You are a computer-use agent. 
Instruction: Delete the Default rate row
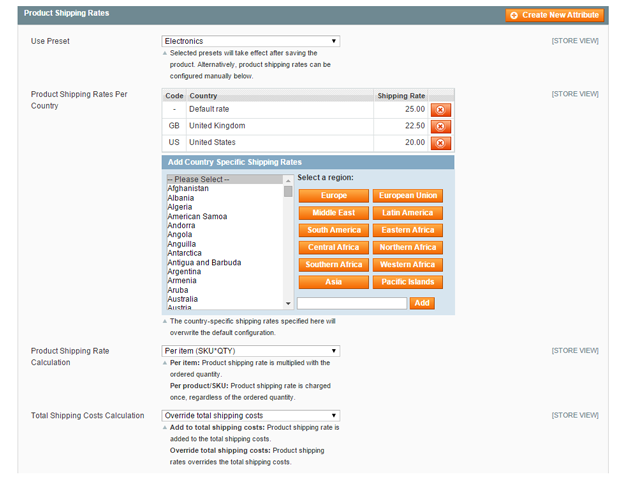coord(441,110)
